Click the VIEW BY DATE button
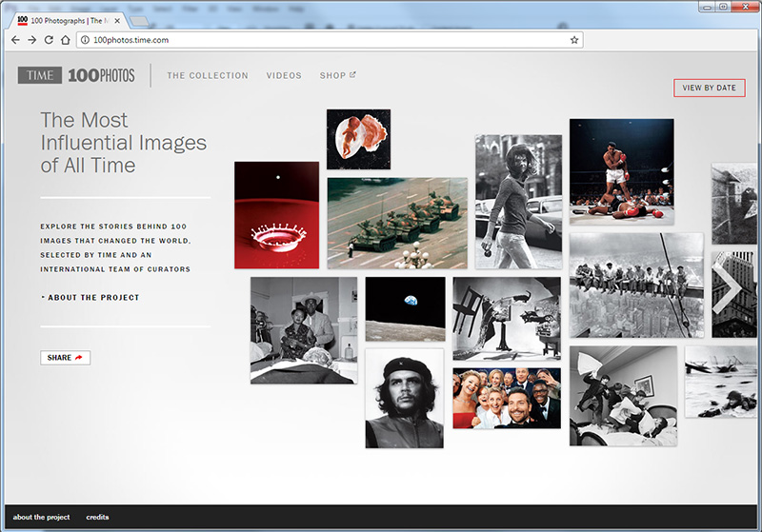762x532 pixels. click(x=709, y=88)
